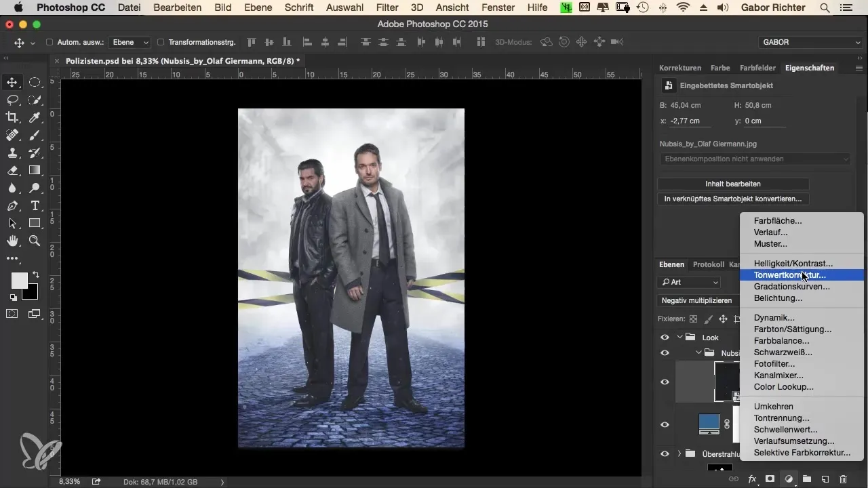Viewport: 868px width, 488px height.
Task: Enable the Transformationsstrg. checkbox
Action: [161, 42]
